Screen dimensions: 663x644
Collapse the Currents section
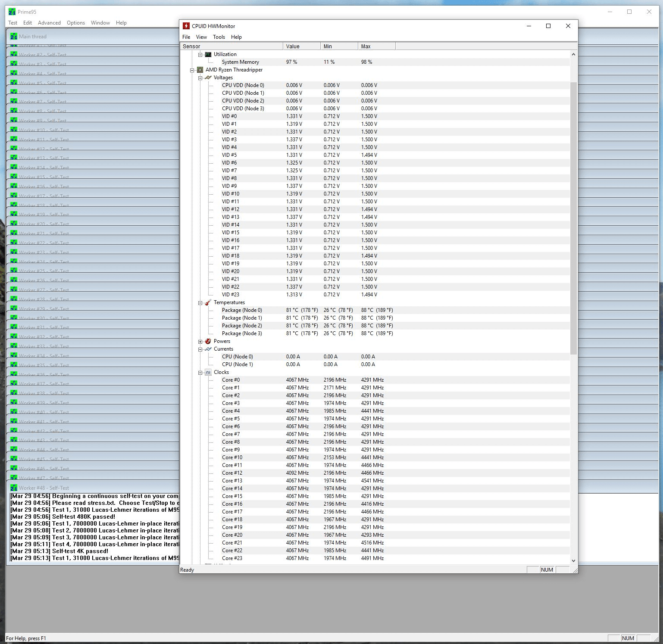[200, 349]
